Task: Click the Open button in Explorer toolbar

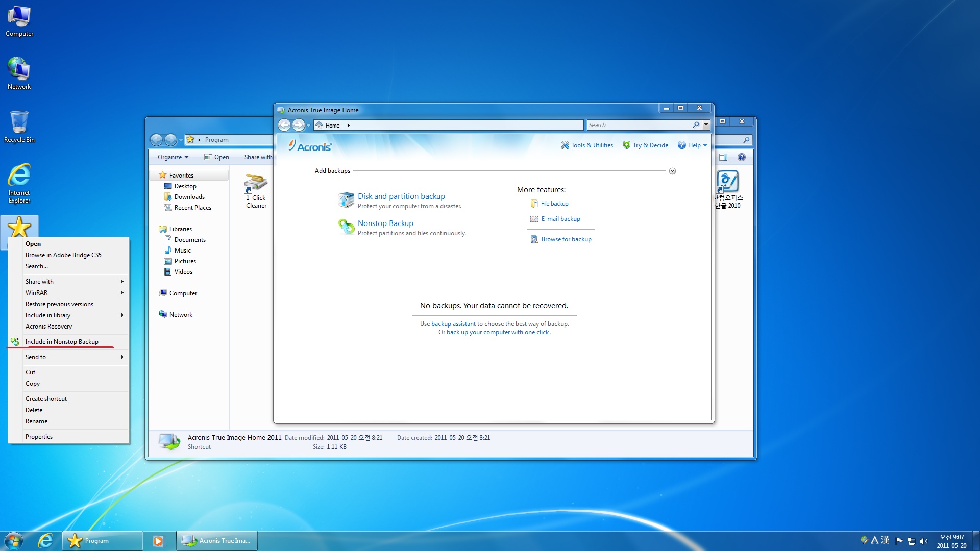Action: click(x=216, y=157)
